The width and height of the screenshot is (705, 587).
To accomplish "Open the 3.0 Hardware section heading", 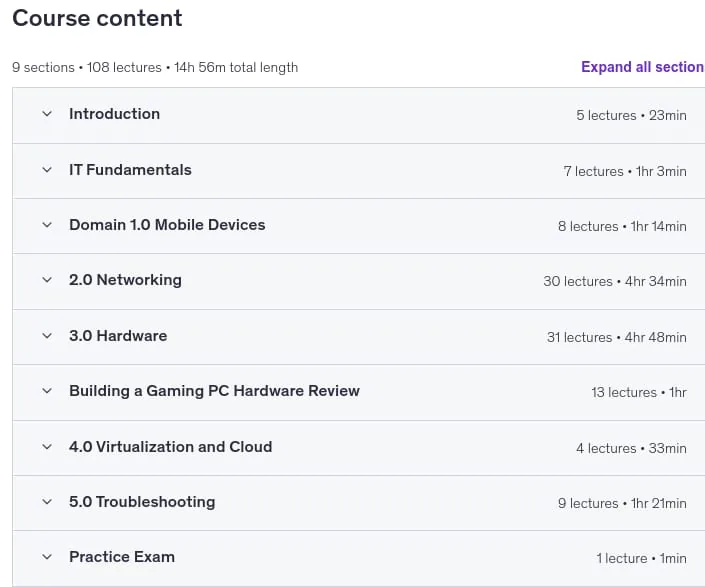I will [118, 336].
